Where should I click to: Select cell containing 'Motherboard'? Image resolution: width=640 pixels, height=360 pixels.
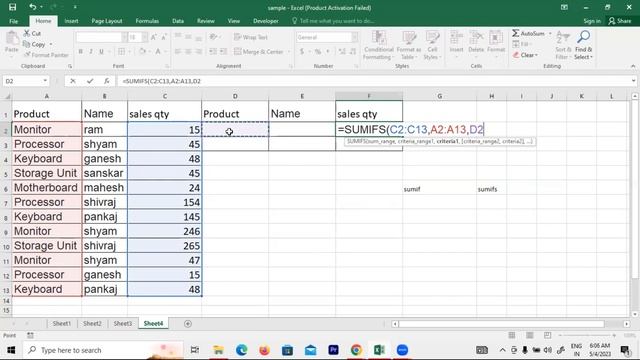[x=47, y=188]
